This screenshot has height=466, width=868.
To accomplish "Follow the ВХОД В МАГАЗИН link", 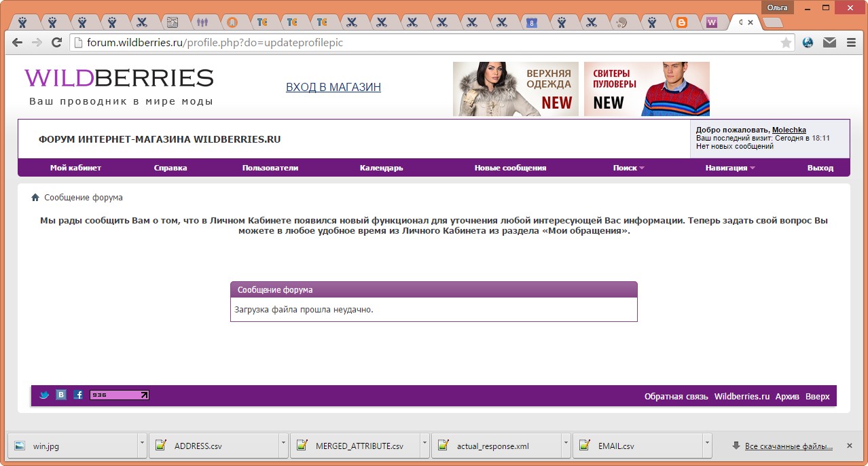I will tap(333, 87).
